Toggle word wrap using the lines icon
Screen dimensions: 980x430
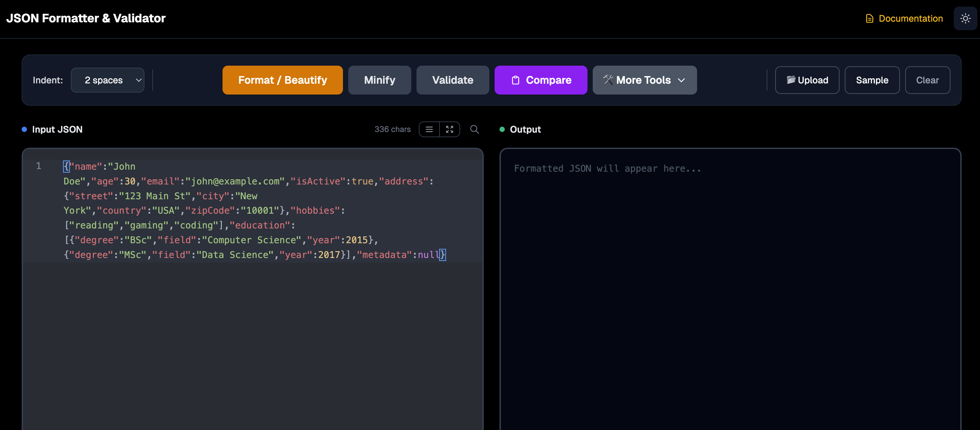pos(429,129)
